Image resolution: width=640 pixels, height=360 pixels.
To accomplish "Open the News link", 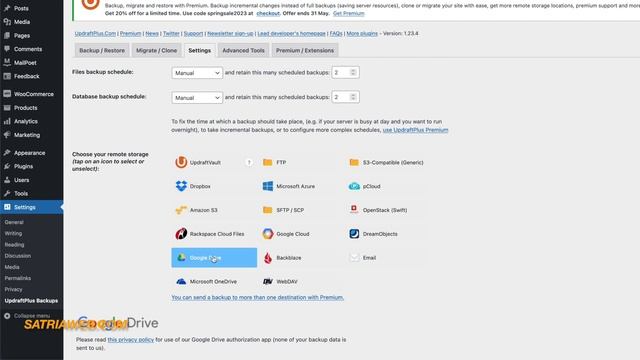I will point(152,33).
